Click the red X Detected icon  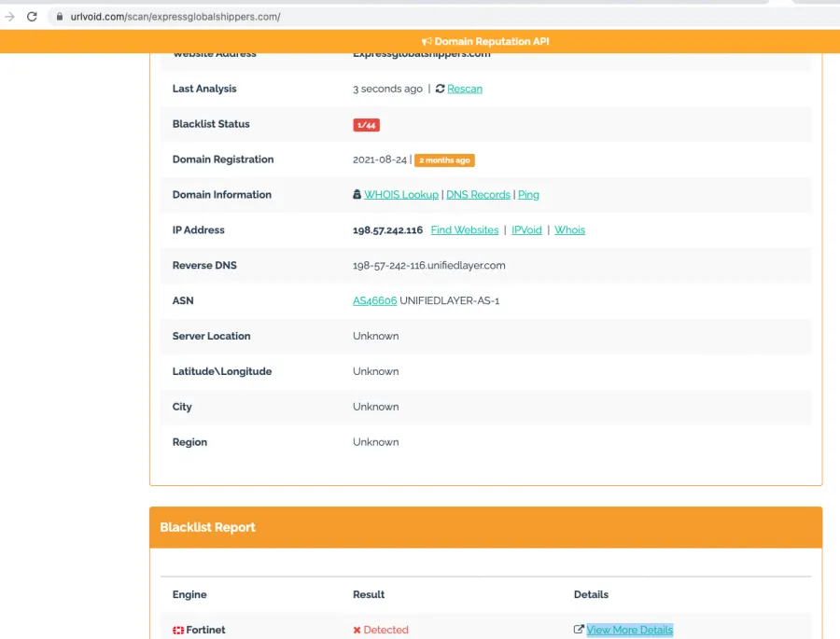[357, 631]
